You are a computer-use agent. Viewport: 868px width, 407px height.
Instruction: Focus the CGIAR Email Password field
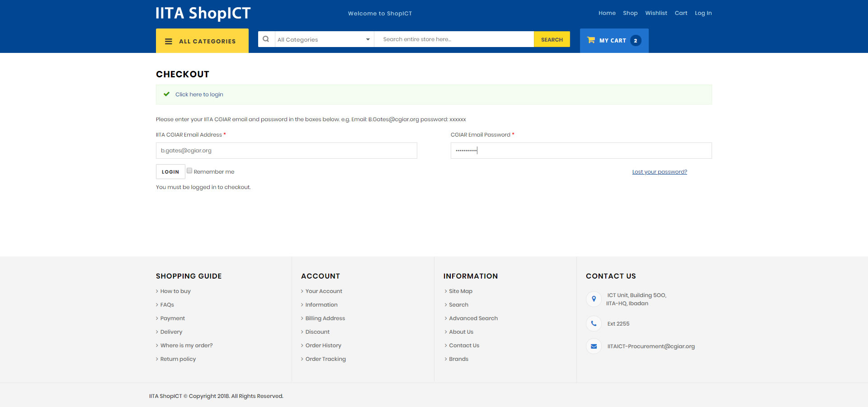pos(581,151)
